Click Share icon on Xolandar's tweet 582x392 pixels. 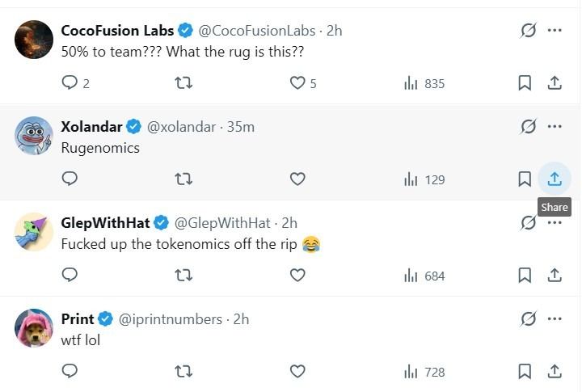click(x=555, y=179)
